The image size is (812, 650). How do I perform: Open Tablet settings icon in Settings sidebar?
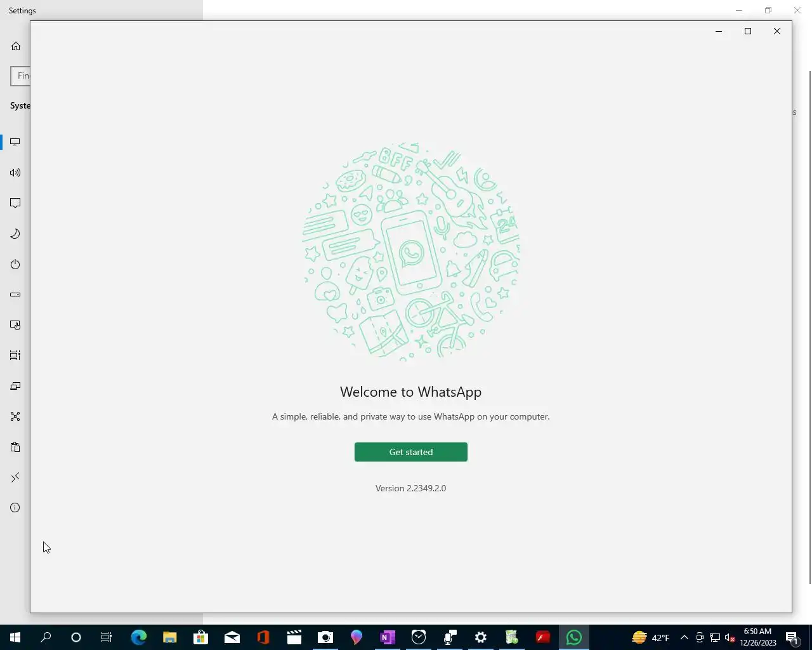pos(15,325)
